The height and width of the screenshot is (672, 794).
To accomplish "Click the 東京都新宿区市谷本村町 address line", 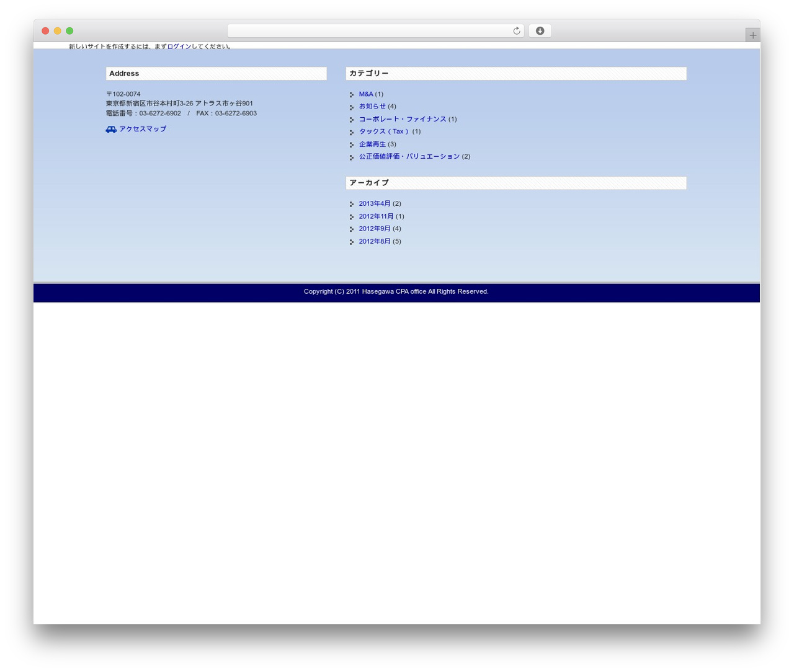I will tap(179, 104).
